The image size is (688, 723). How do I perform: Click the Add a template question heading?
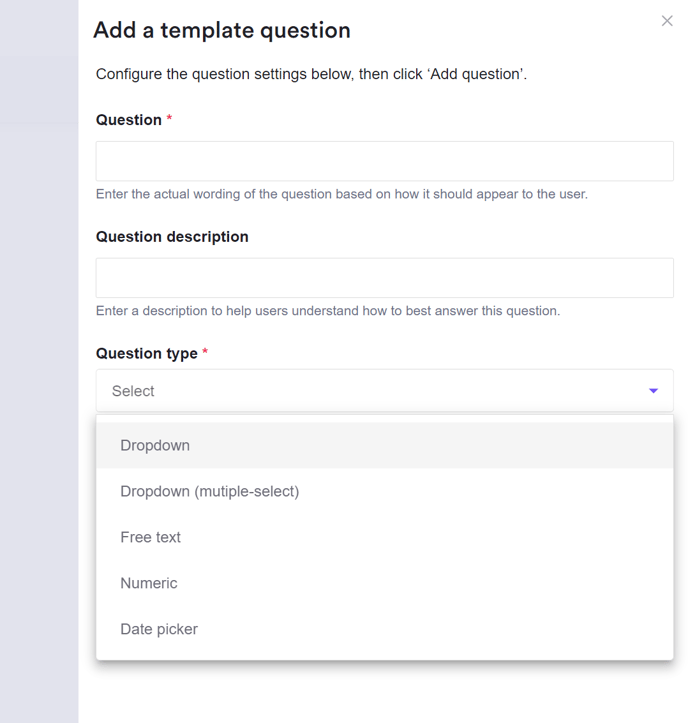[222, 30]
